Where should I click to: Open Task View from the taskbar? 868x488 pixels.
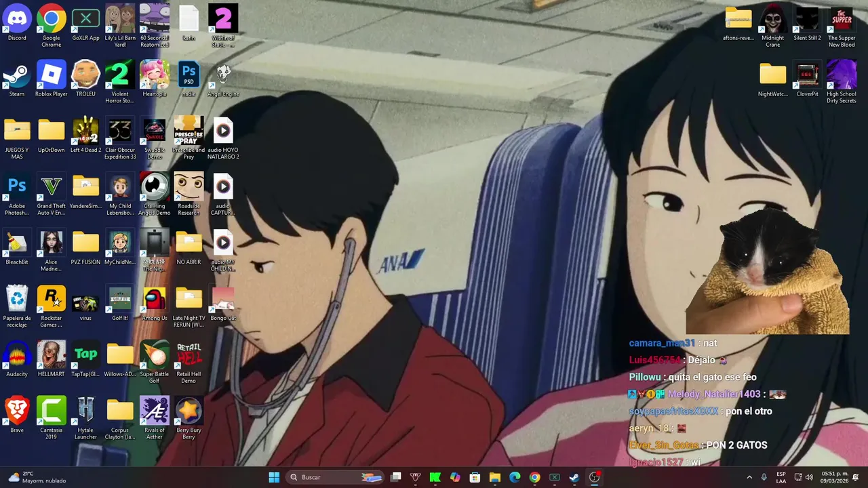[396, 477]
